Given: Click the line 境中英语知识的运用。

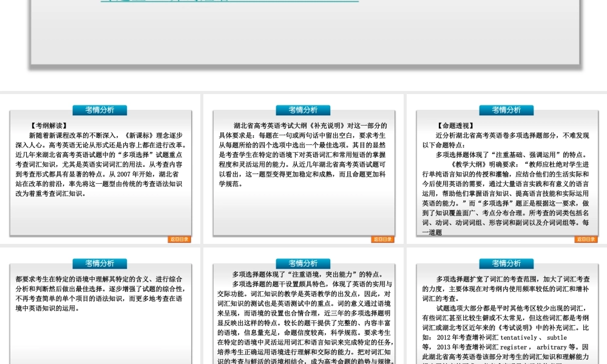Looking at the screenshot, I should coord(47,308).
